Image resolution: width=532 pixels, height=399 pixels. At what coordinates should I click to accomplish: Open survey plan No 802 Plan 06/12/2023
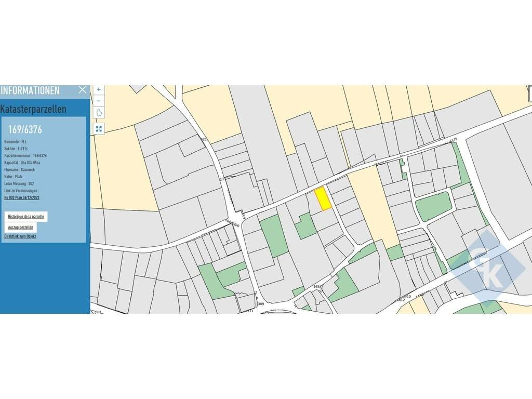(x=22, y=198)
